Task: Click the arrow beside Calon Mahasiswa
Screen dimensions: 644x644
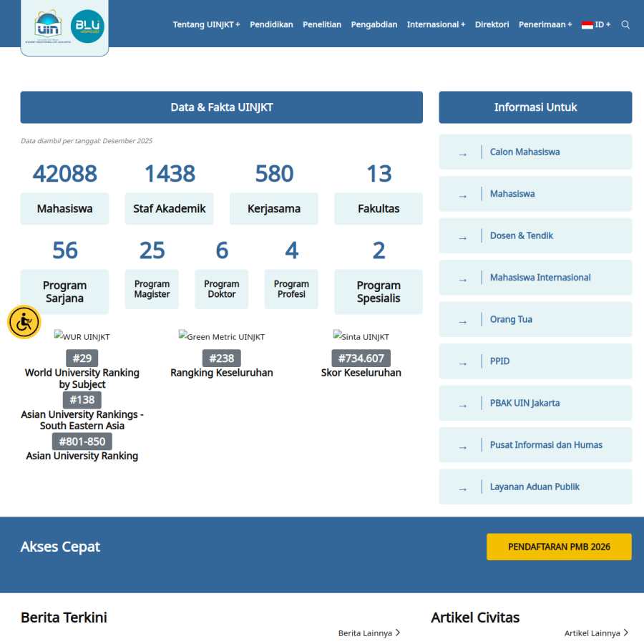Action: coord(463,155)
